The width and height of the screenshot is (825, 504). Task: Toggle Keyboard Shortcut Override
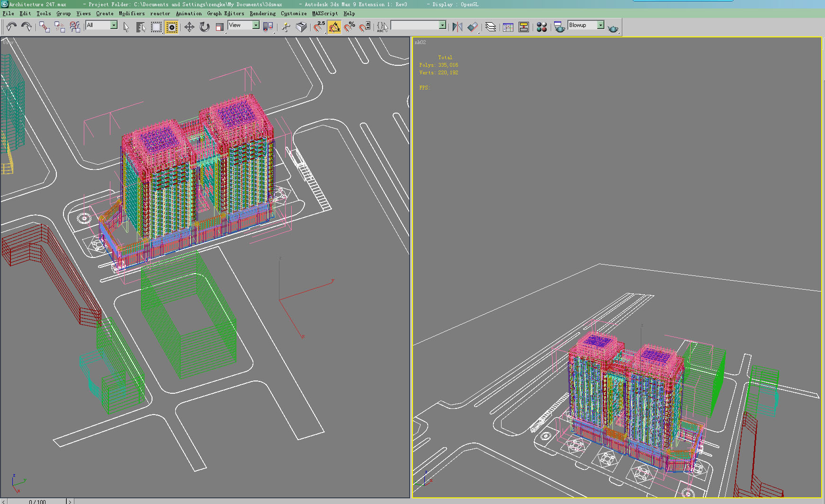click(x=301, y=27)
